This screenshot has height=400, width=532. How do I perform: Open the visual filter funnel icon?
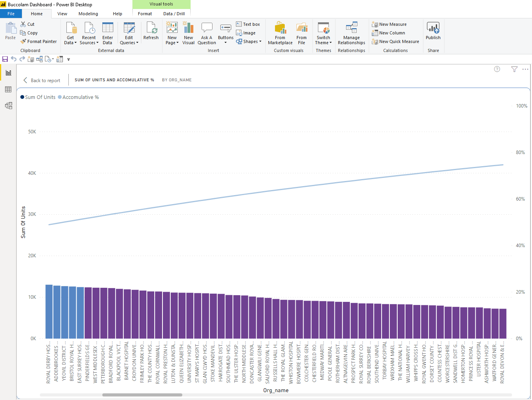coord(514,69)
